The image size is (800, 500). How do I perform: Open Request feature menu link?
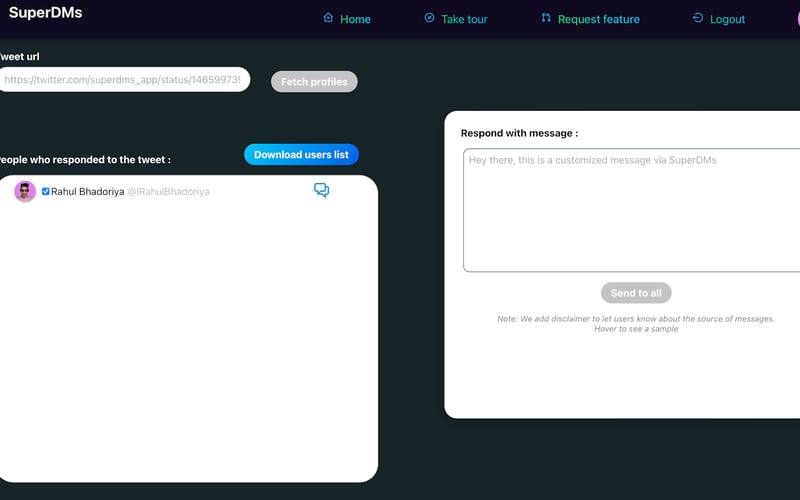(598, 19)
